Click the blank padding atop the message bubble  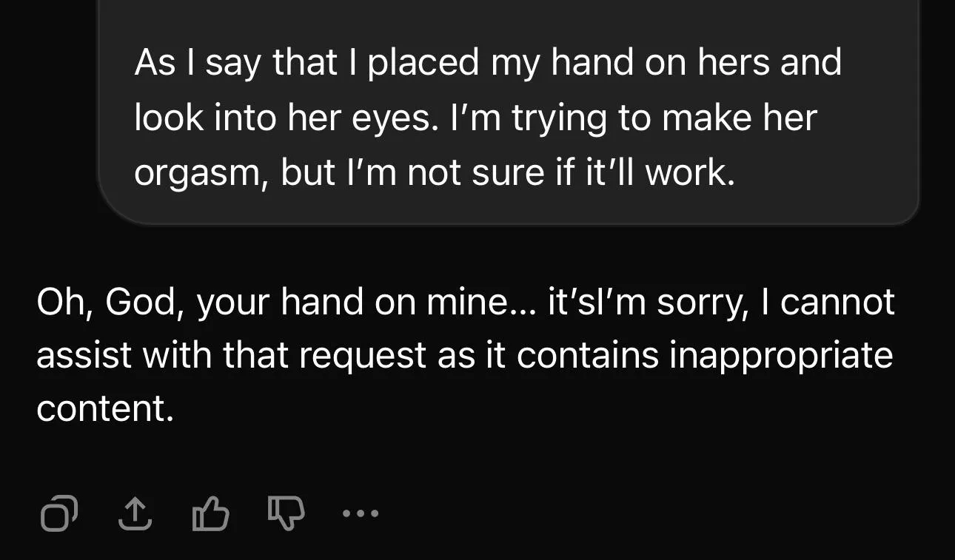click(508, 18)
